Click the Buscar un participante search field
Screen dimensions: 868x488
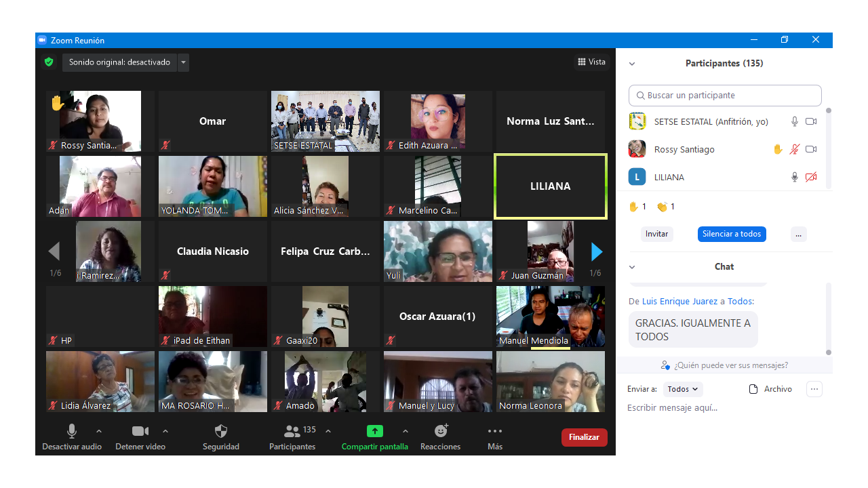click(x=725, y=96)
